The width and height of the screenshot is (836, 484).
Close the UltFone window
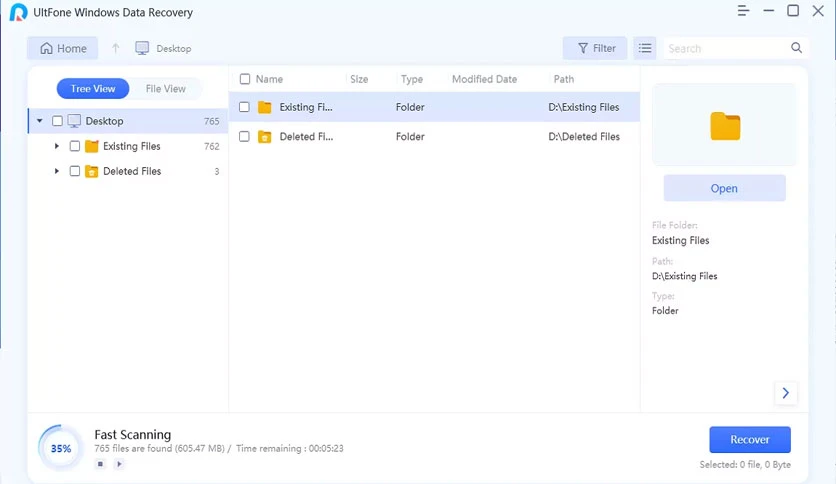click(818, 11)
